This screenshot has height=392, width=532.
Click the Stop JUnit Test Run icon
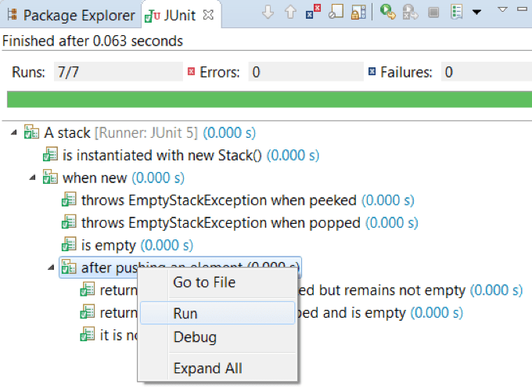click(x=433, y=13)
